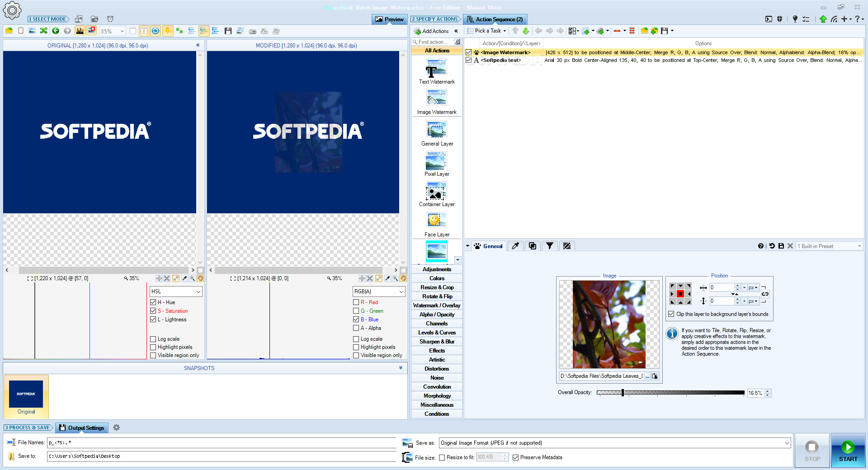Open the RGB(A) histogram mode dropdown
Viewport: 868px width, 470px height.
[379, 291]
